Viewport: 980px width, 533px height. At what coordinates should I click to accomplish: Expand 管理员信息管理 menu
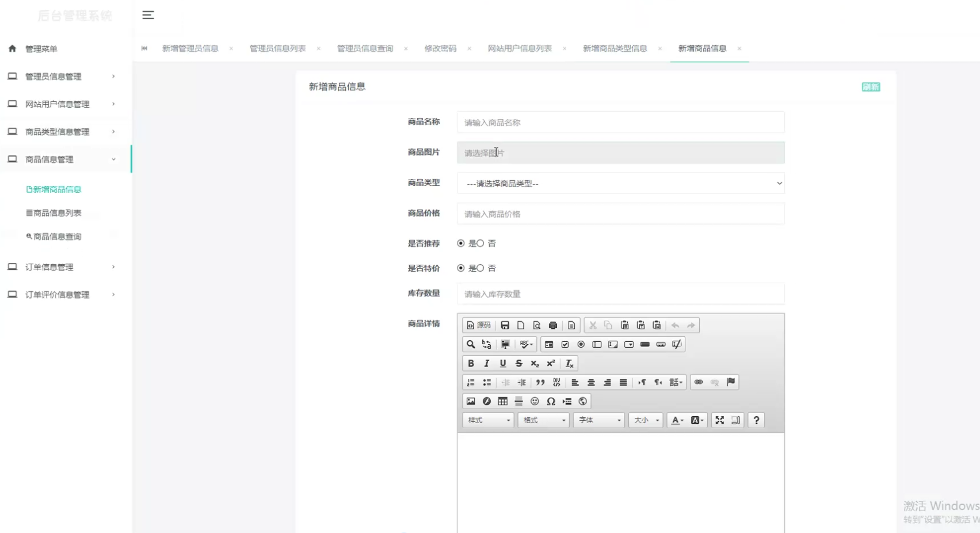pyautogui.click(x=66, y=77)
